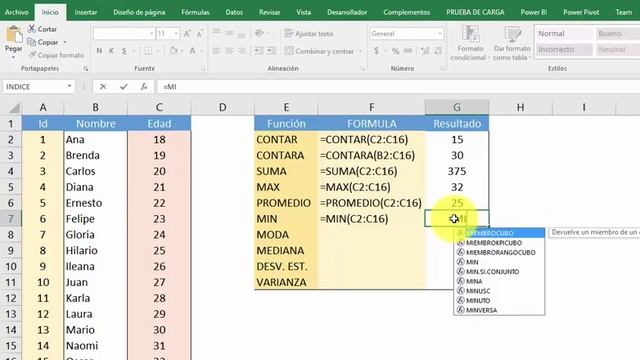This screenshot has height=360, width=640.
Task: Click the decrease decimals icon
Action: tap(438, 51)
